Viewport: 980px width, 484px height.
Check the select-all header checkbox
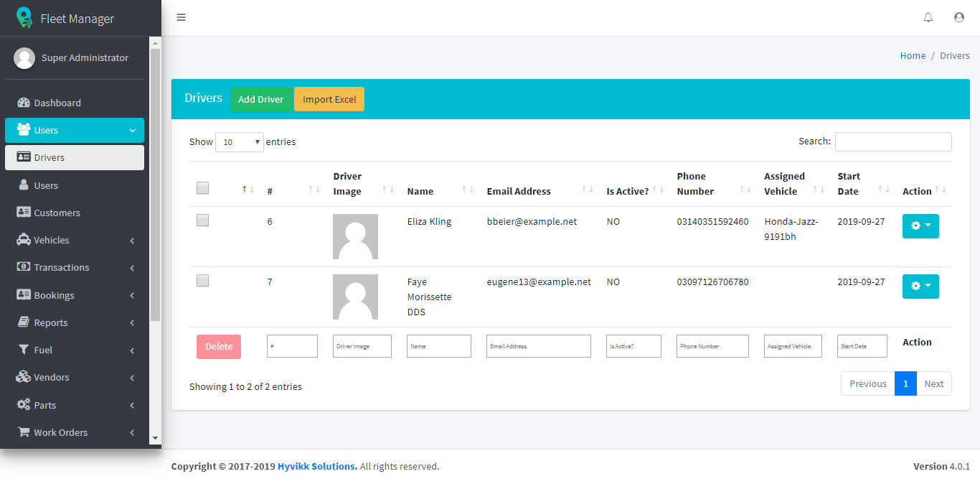[x=203, y=187]
